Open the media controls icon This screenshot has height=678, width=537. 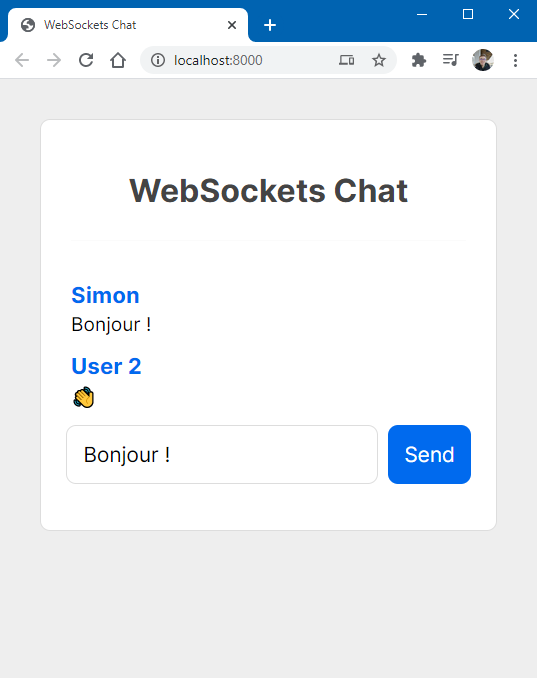[x=451, y=60]
